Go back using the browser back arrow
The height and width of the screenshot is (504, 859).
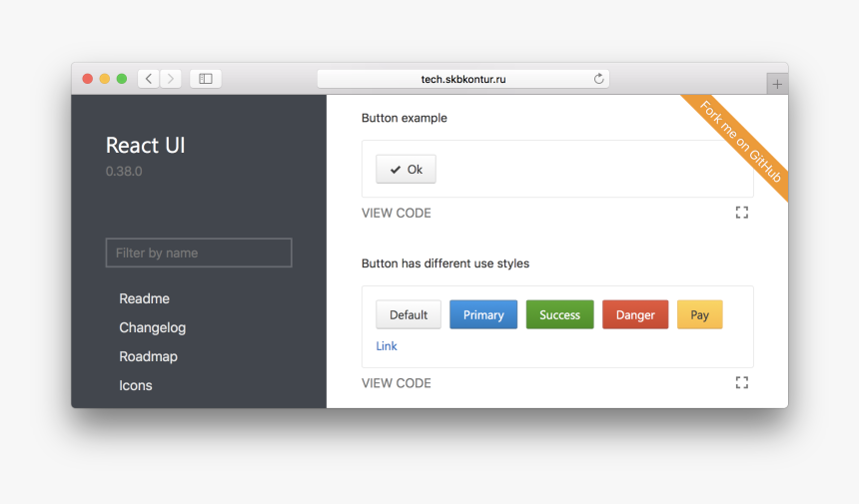pos(149,79)
